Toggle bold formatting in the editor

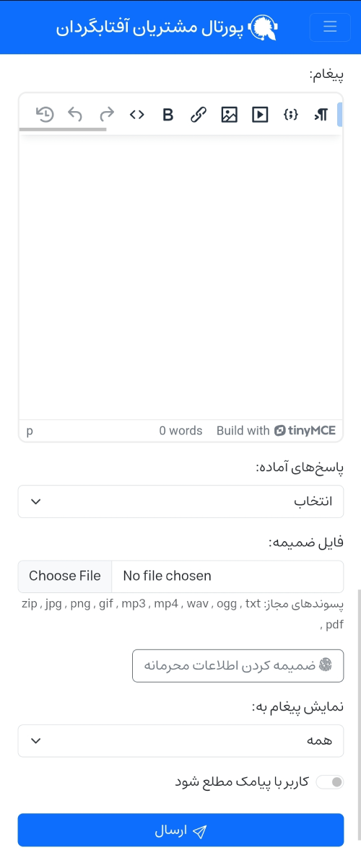[168, 114]
